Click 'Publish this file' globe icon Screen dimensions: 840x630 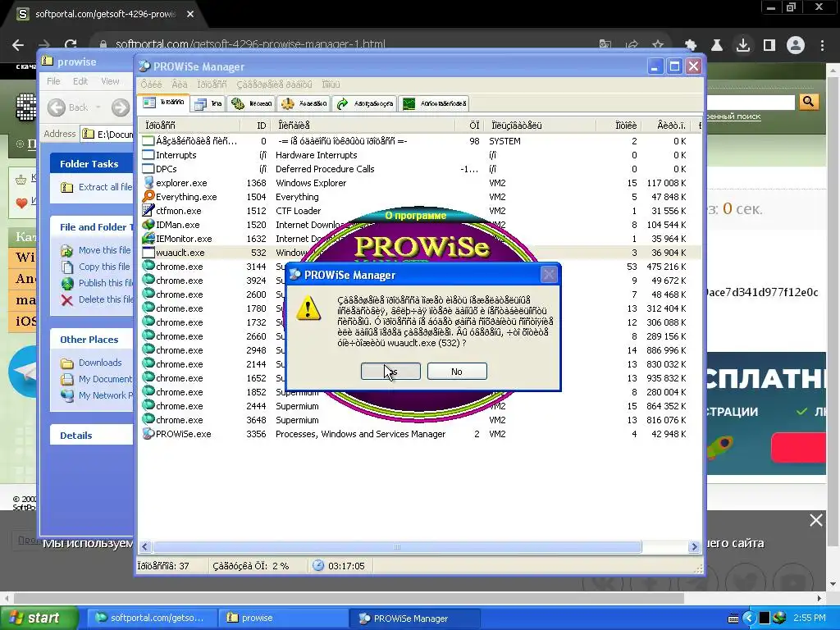(x=67, y=283)
